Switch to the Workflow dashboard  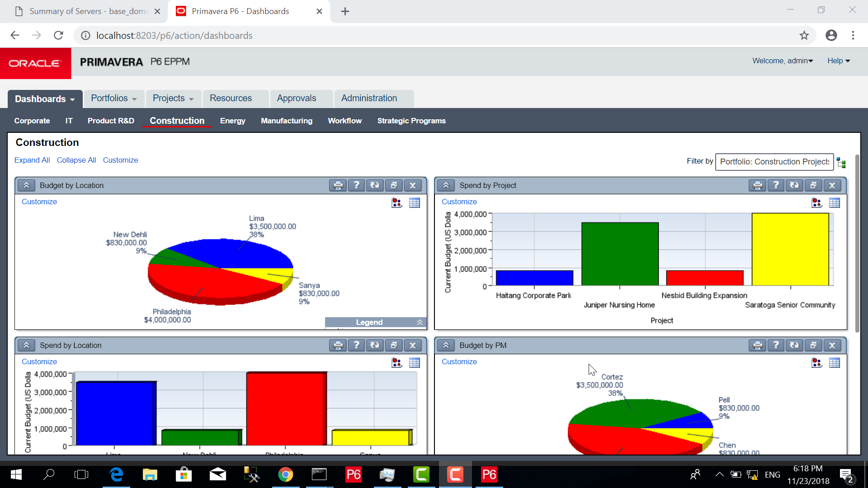[x=344, y=121]
